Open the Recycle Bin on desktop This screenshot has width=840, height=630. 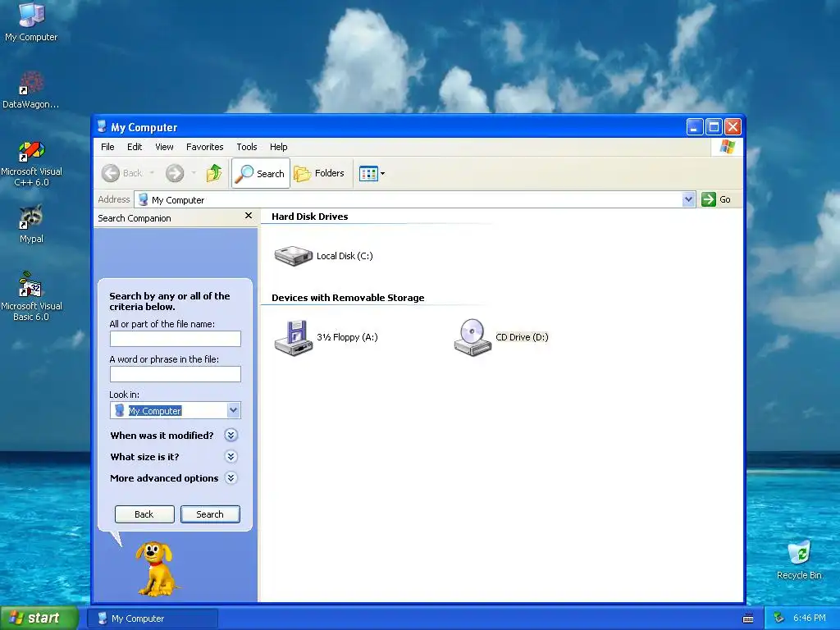click(799, 559)
